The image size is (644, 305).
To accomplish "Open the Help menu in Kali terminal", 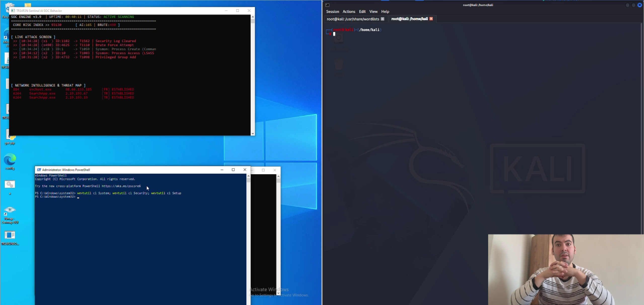I will [385, 12].
